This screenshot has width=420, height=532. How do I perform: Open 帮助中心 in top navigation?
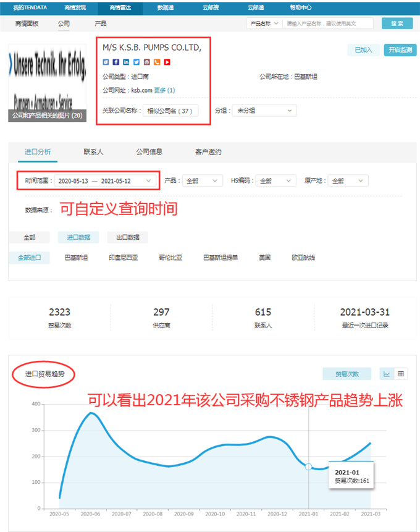(301, 7)
